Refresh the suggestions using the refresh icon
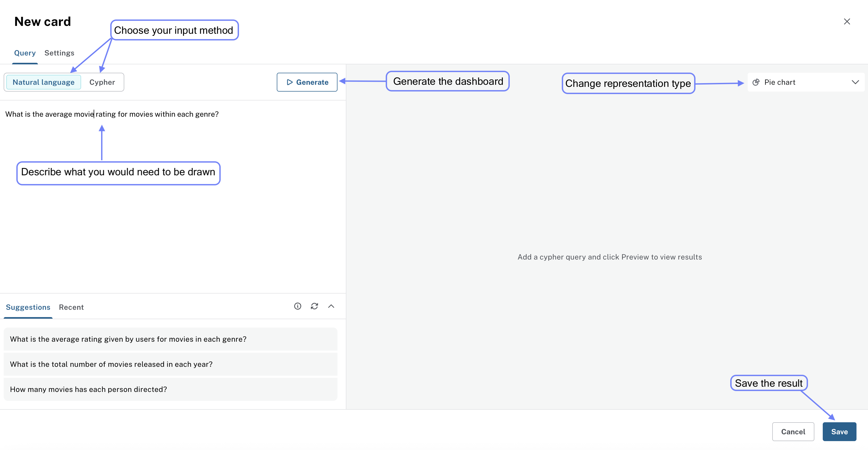This screenshot has width=868, height=450. point(314,306)
